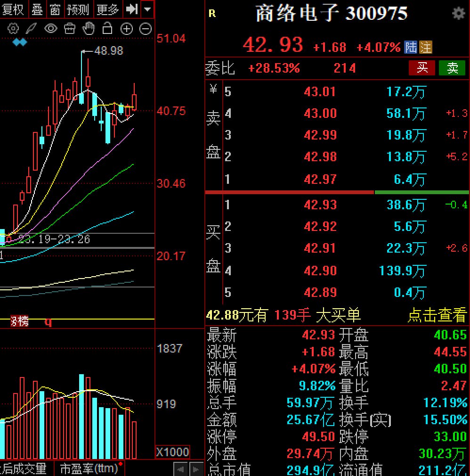Screen dimensions: 470x476
Task: Click the red q marker on chart
Action: (48, 321)
